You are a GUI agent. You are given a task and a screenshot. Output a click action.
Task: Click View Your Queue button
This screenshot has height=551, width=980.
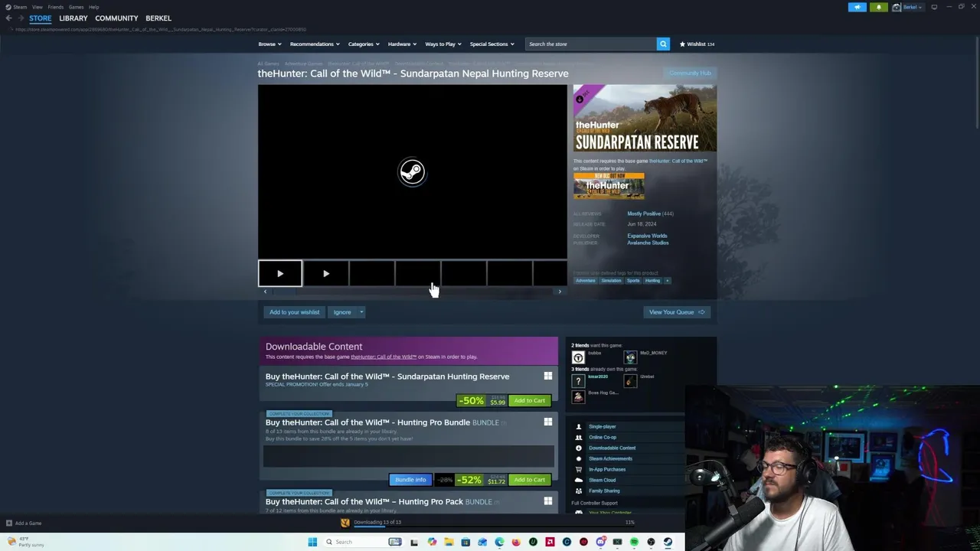677,312
